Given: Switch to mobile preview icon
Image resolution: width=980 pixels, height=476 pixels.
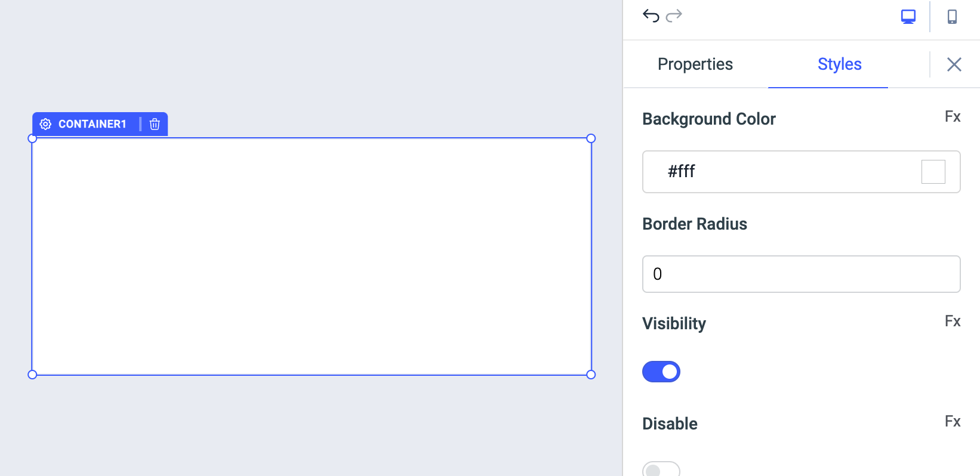Looking at the screenshot, I should [953, 17].
